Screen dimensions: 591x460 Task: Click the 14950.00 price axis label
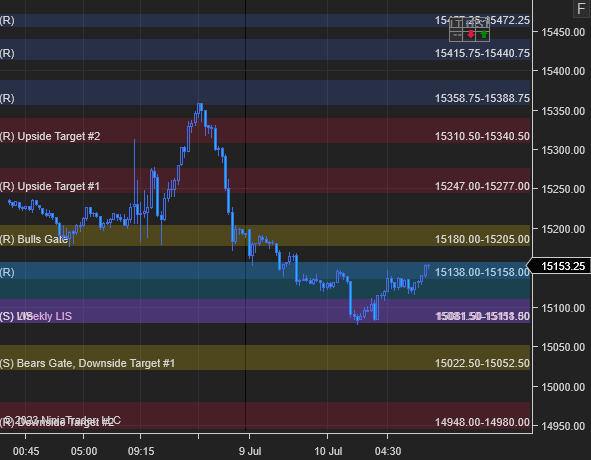click(x=563, y=426)
